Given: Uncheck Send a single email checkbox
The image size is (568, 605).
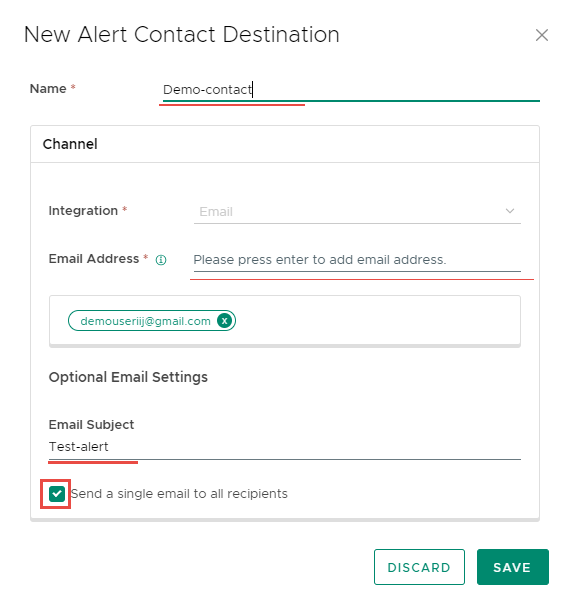Looking at the screenshot, I should [x=57, y=493].
